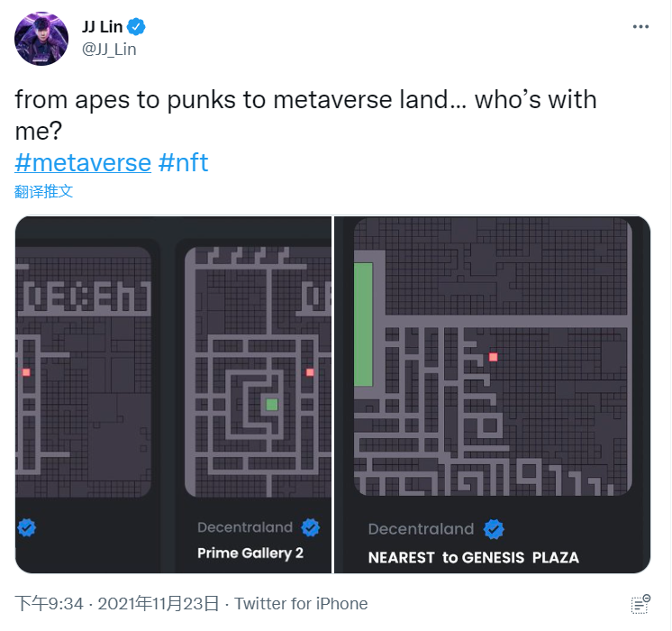Click the red parcel marker in the right map

click(493, 357)
